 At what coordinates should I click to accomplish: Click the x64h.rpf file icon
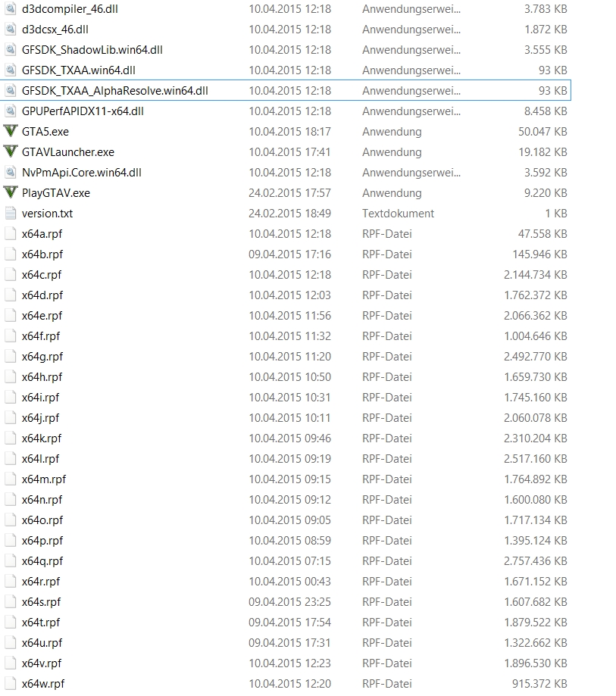pyautogui.click(x=10, y=376)
